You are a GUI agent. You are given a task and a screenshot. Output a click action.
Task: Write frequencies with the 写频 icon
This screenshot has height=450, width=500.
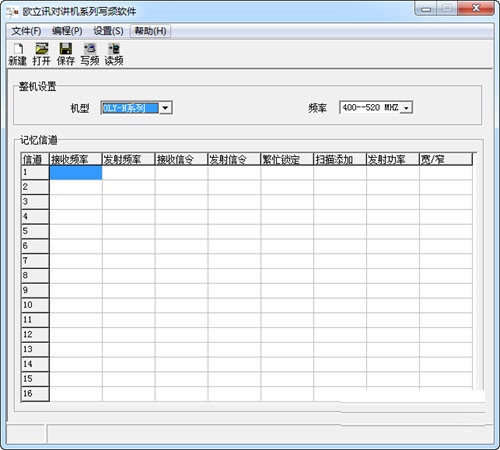point(90,49)
